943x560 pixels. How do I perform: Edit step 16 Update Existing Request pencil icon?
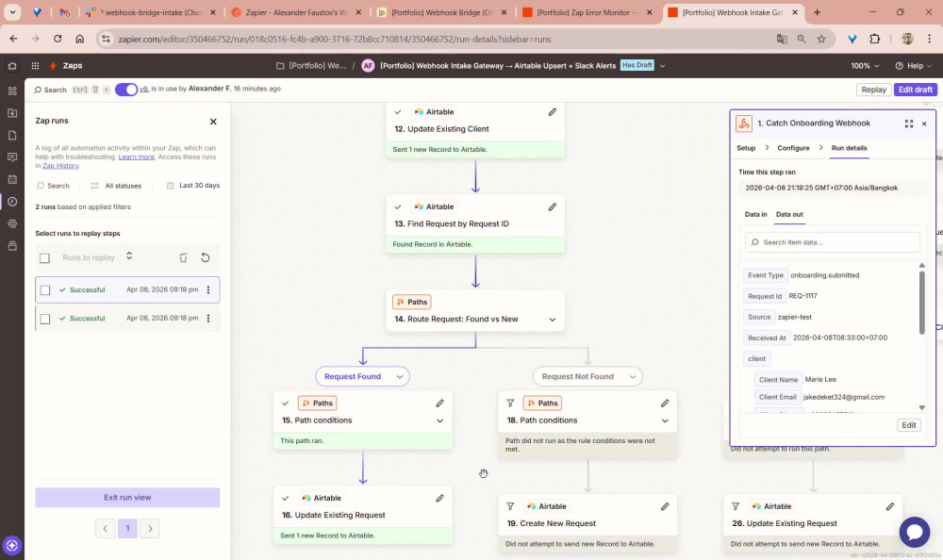[x=439, y=498]
